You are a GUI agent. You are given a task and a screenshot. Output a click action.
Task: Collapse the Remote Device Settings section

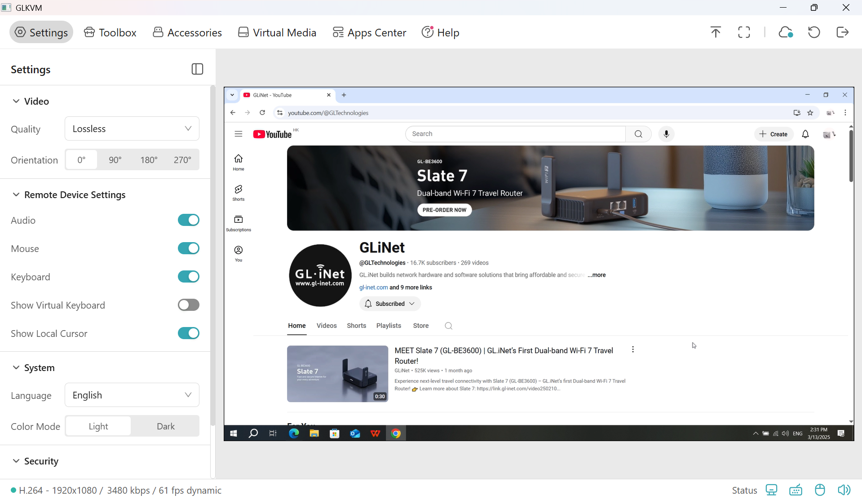(x=16, y=195)
